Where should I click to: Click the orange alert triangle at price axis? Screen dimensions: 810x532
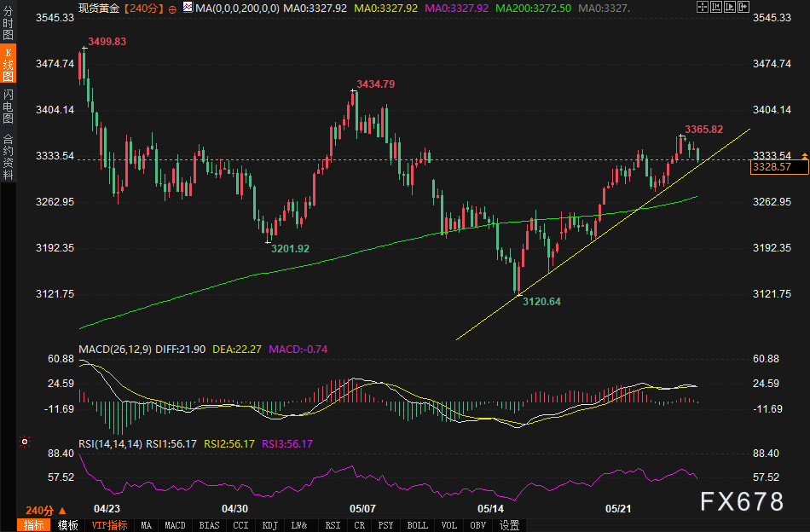click(805, 155)
